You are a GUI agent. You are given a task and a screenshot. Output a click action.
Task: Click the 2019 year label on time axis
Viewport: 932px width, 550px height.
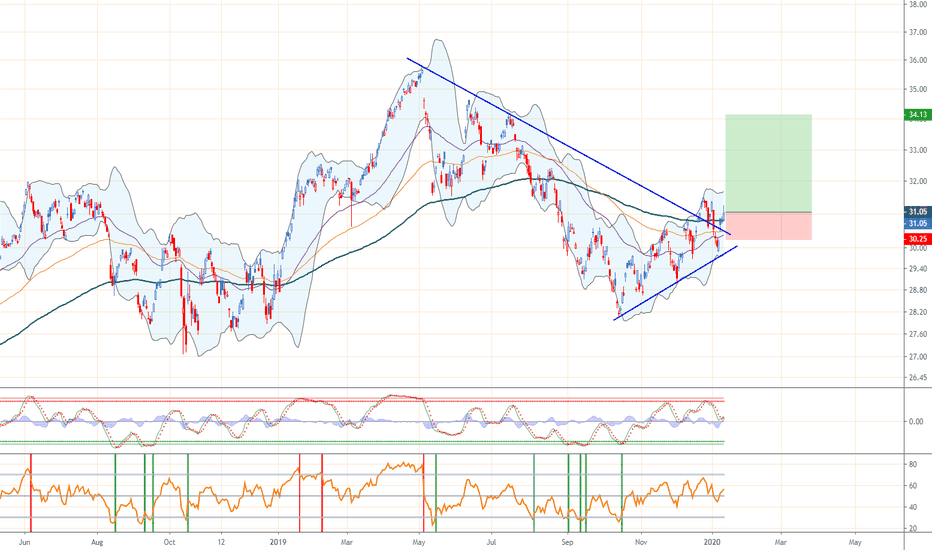[278, 542]
